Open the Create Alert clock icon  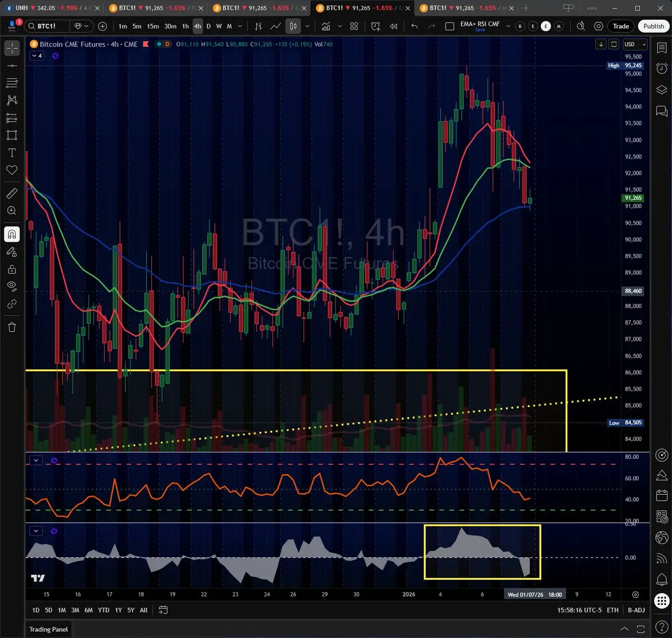click(x=376, y=26)
